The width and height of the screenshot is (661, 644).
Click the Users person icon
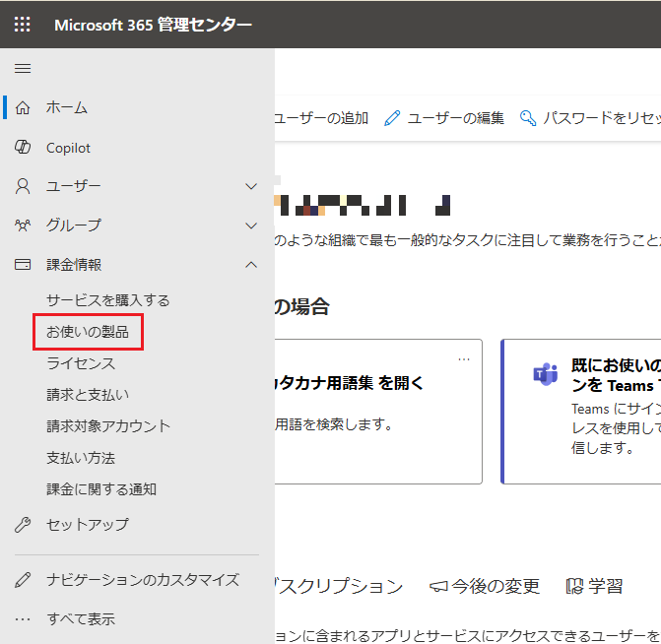pos(23,186)
